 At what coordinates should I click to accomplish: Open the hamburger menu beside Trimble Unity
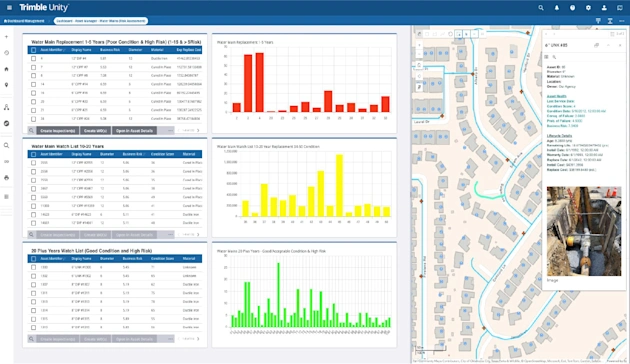click(10, 8)
